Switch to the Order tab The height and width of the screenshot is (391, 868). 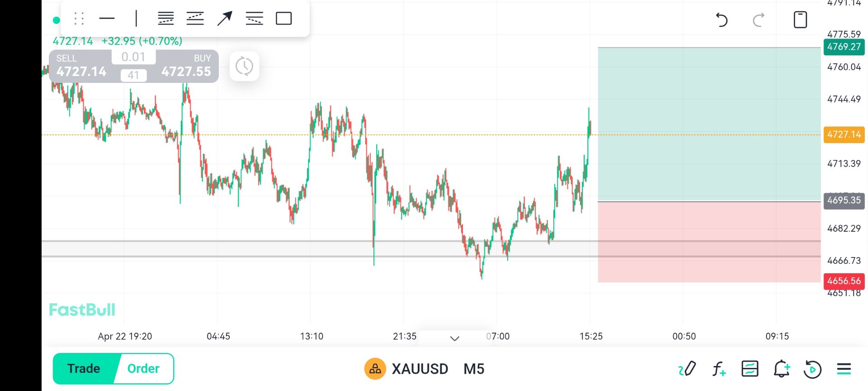[143, 368]
